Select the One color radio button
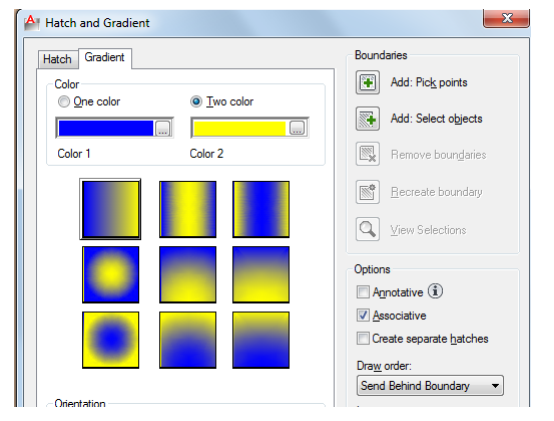 coord(64,102)
